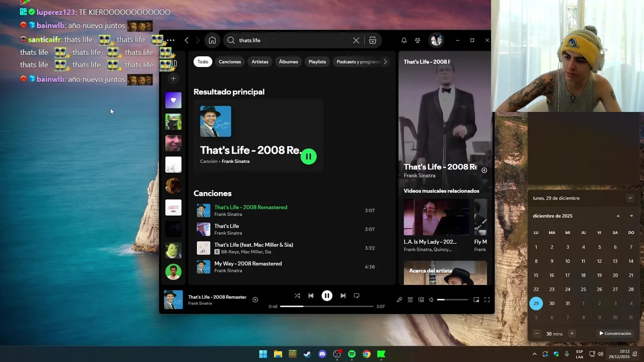Enter Spotify full screen mode icon
Viewport: 644px width, 362px height.
487,300
